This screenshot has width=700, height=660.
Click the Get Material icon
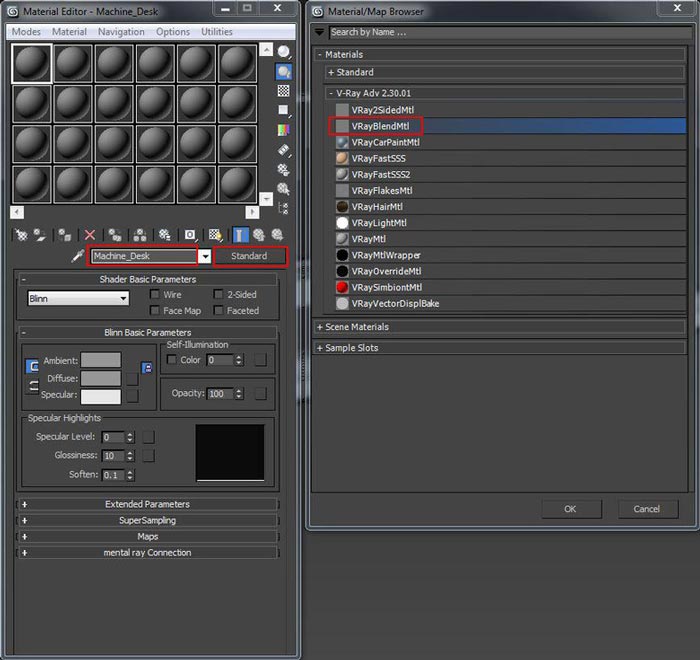(21, 234)
